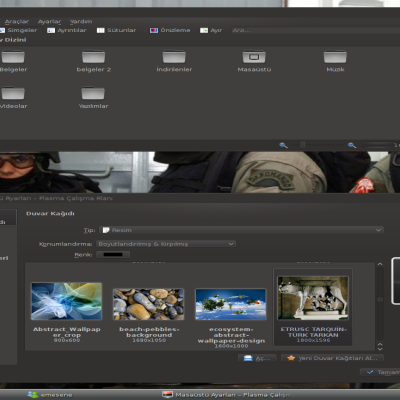
Task: Open the İndirilenler folder icon
Action: [174, 57]
